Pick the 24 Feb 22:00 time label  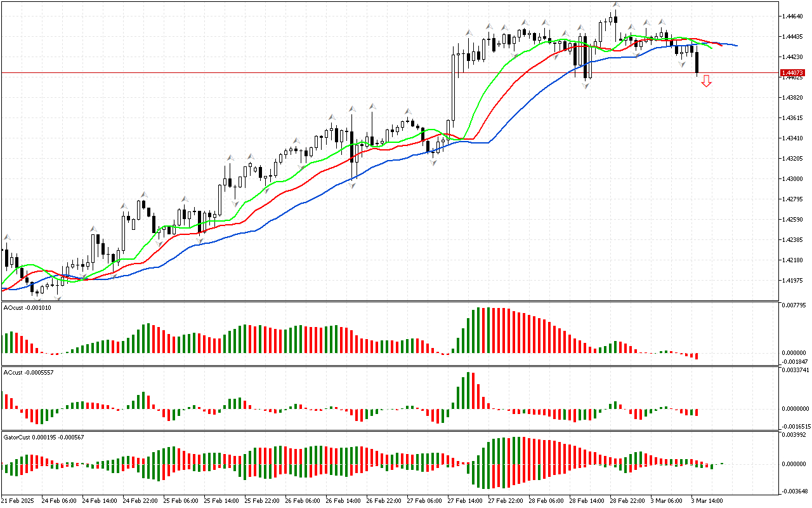click(141, 500)
